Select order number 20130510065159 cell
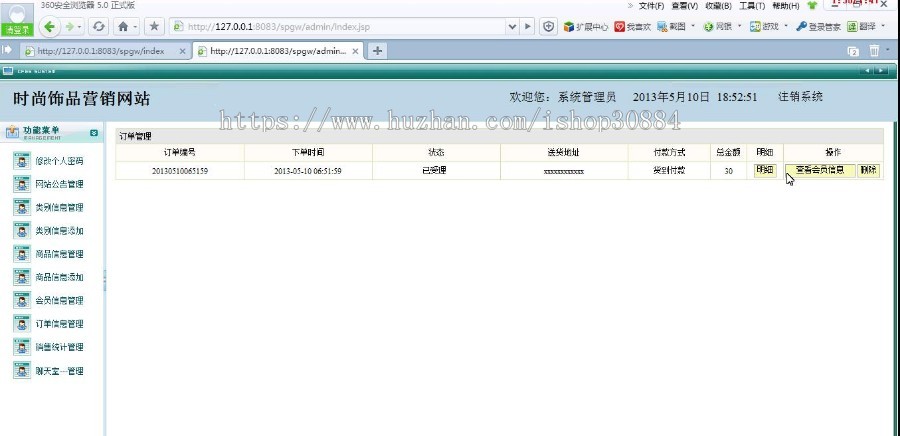The width and height of the screenshot is (900, 436). pos(180,171)
